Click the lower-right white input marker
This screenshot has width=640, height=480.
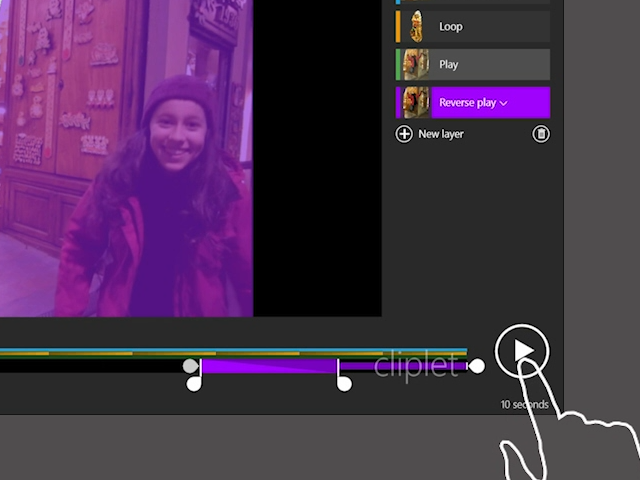(x=344, y=382)
